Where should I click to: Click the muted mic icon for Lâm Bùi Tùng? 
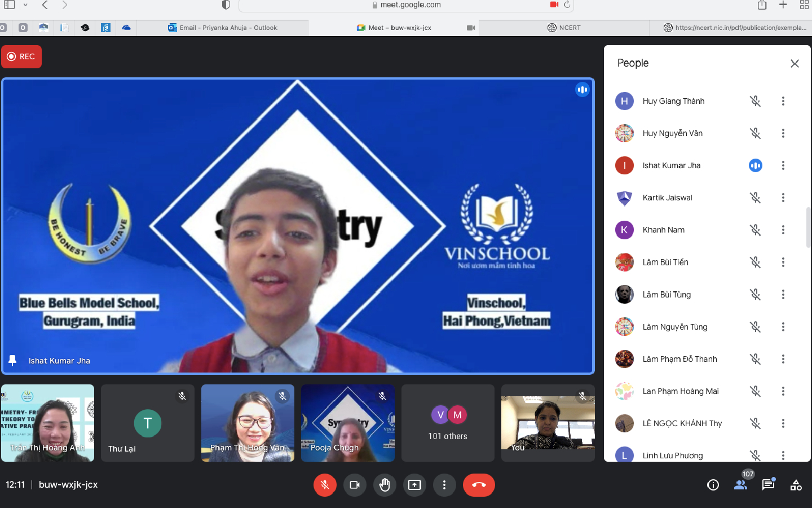point(755,295)
